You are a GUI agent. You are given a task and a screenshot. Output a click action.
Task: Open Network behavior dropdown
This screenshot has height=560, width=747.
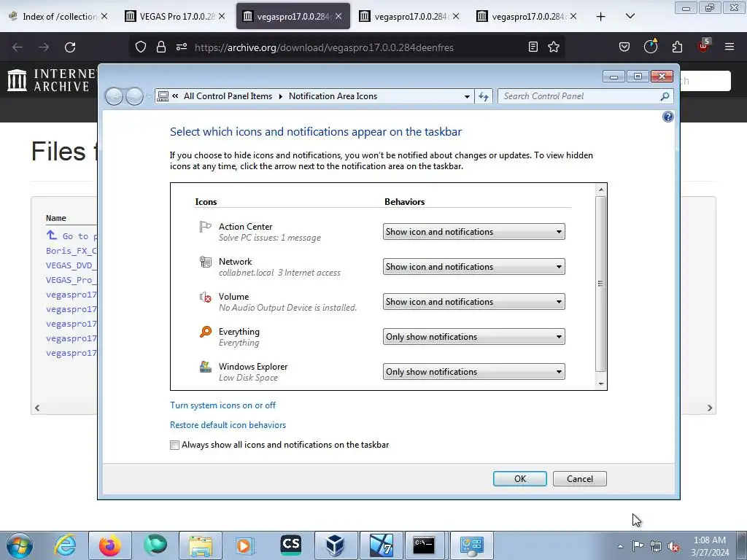(x=473, y=267)
